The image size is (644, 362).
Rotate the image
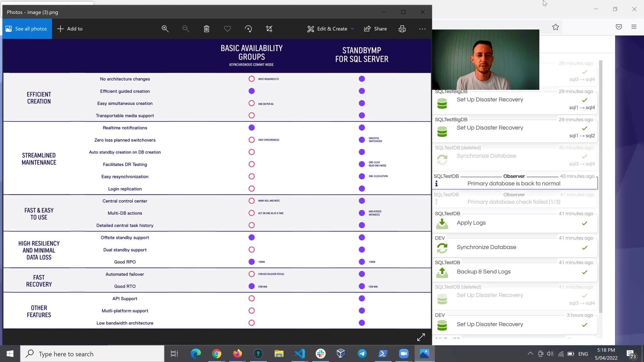coord(248,29)
